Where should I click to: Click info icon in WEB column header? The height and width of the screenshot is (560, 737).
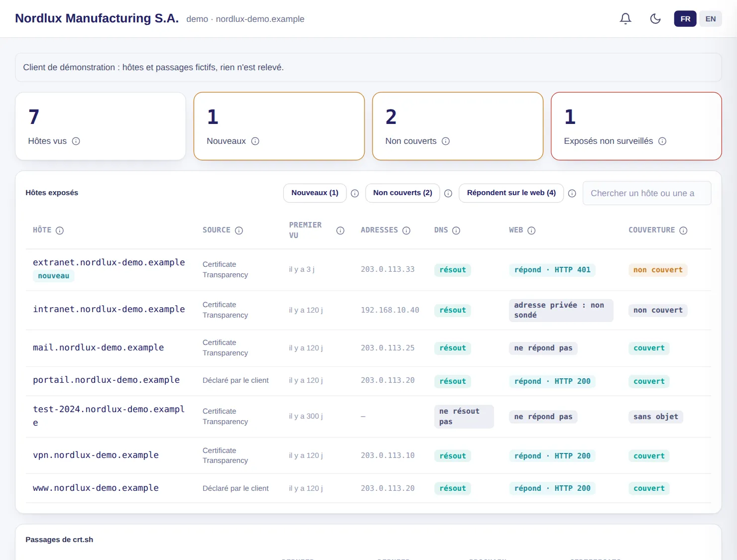[x=531, y=230]
